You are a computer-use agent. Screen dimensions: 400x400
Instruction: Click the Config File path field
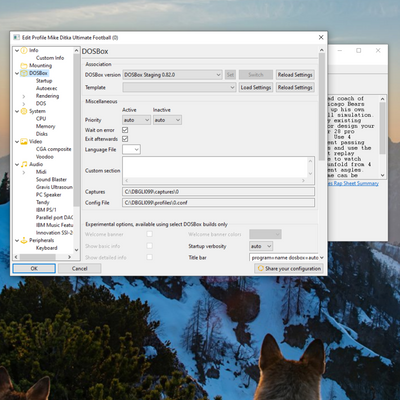(218, 203)
